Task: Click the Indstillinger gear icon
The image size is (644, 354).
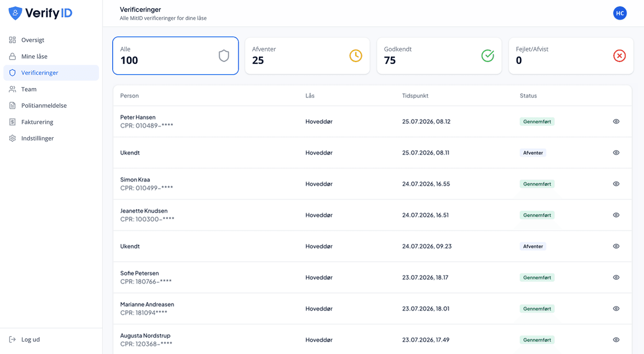Action: (12, 138)
